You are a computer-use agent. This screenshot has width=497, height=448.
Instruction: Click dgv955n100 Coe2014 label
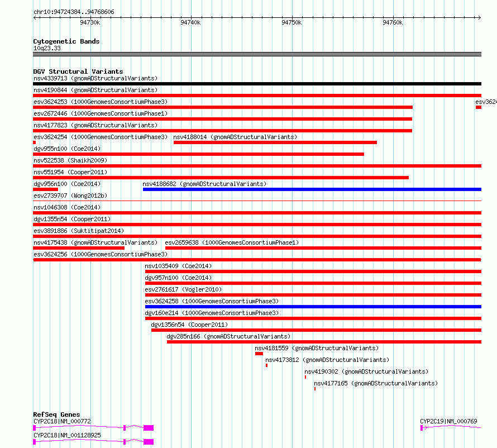click(67, 149)
